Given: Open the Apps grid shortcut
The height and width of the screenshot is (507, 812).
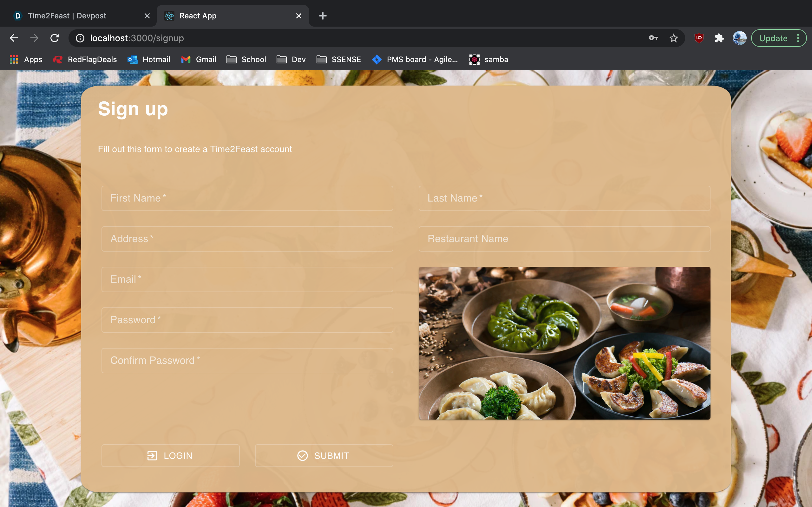Looking at the screenshot, I should click(26, 59).
